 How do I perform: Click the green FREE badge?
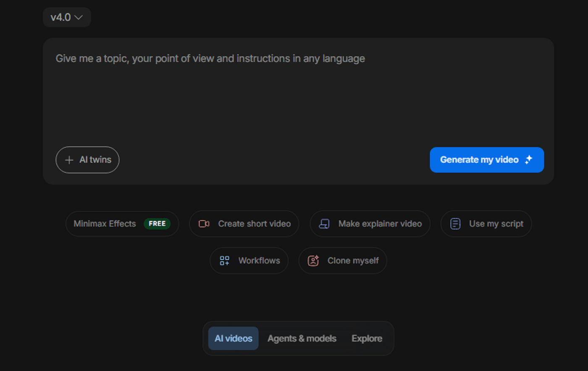(x=157, y=224)
